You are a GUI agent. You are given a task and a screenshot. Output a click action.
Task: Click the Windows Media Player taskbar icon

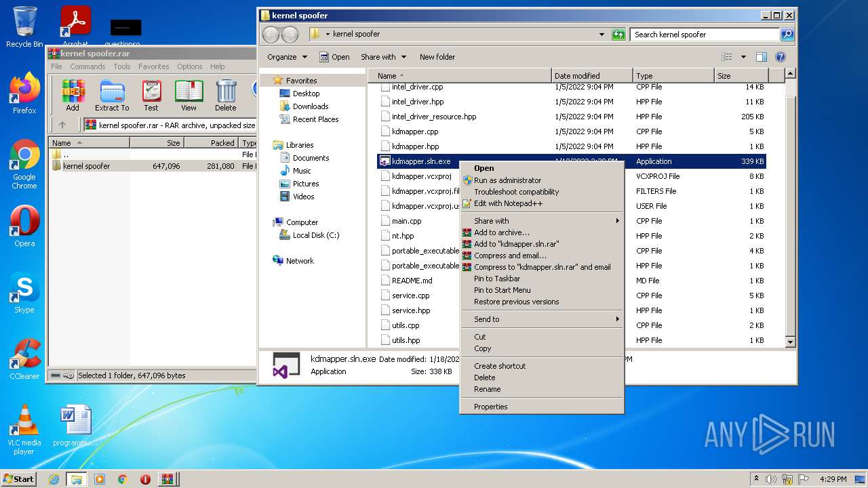[x=100, y=479]
